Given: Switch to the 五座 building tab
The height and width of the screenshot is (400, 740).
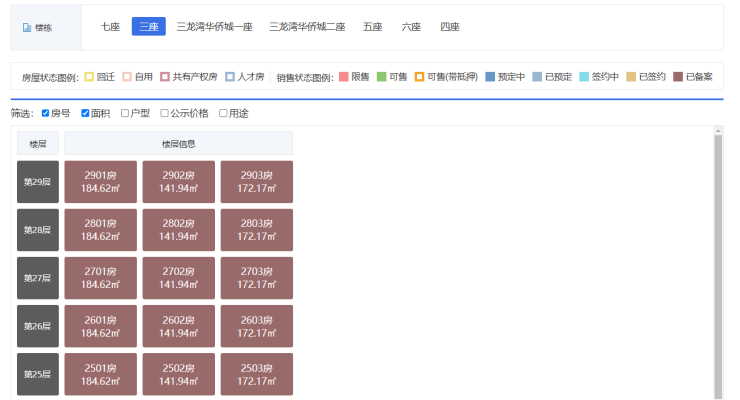Looking at the screenshot, I should (372, 27).
